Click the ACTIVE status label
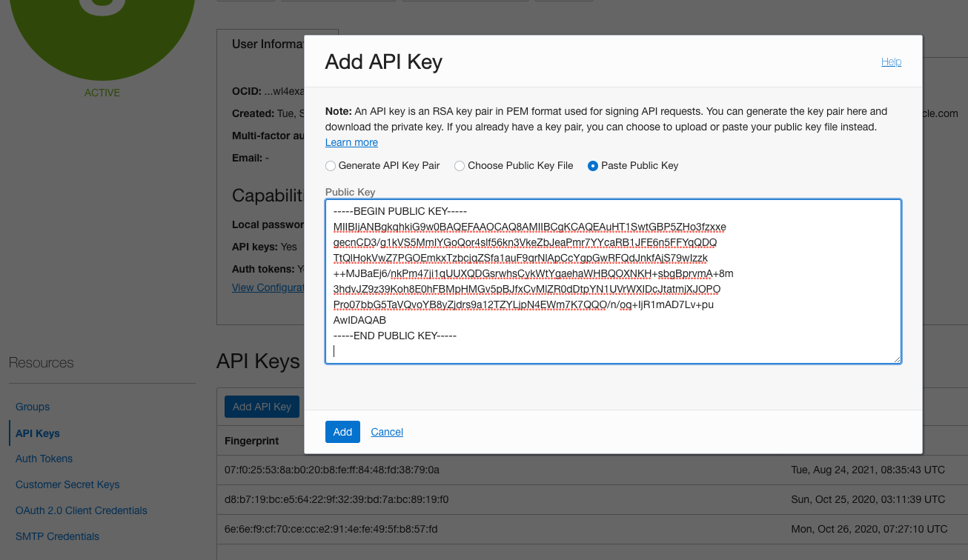This screenshot has width=968, height=560. [102, 92]
